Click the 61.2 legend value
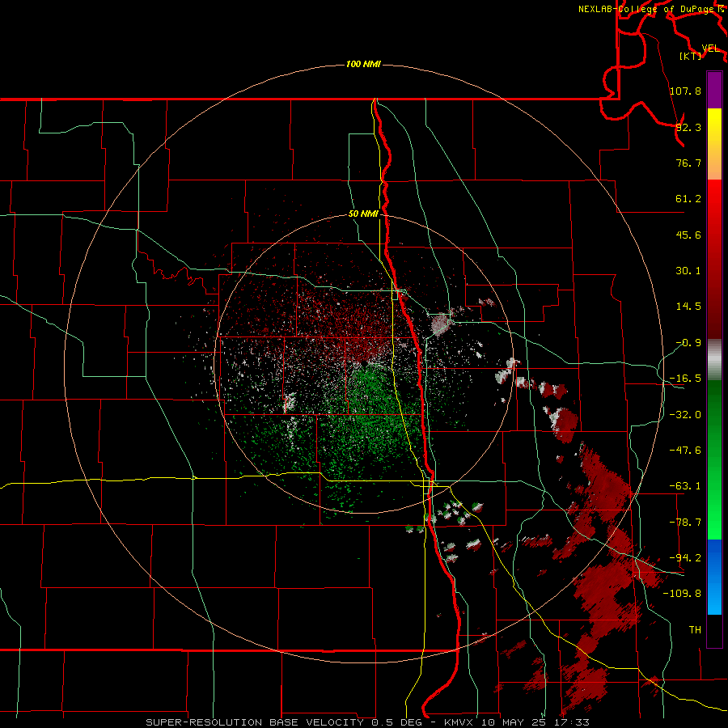728x728 pixels. point(688,199)
